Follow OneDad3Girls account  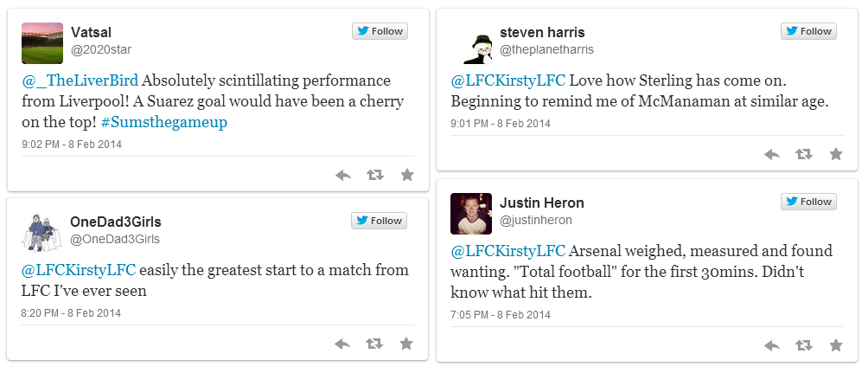tap(380, 221)
